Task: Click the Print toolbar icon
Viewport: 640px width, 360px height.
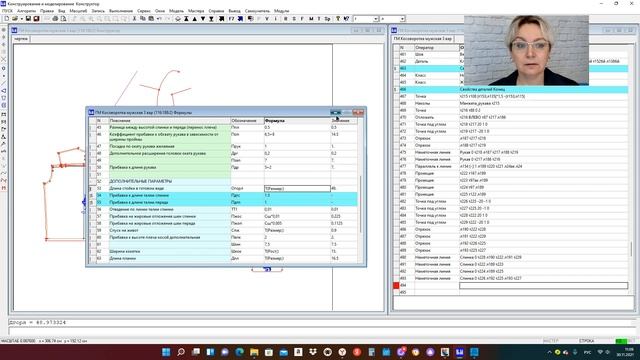Action: coord(55,19)
